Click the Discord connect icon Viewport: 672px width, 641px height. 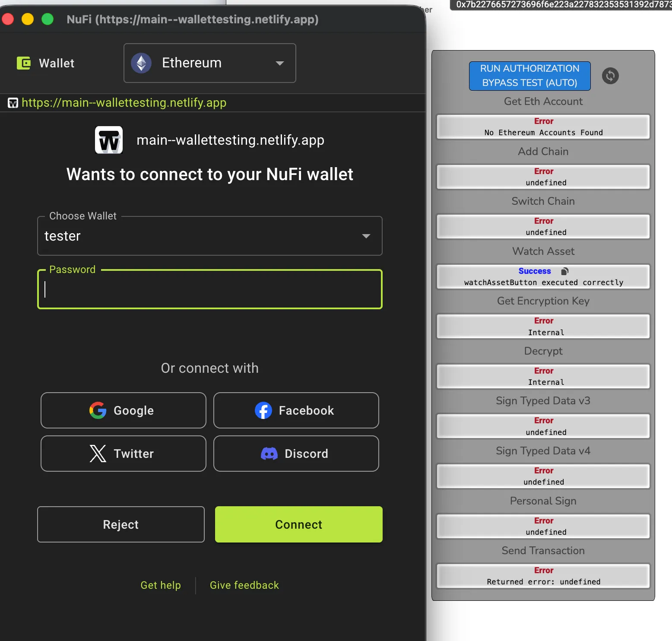coord(269,454)
